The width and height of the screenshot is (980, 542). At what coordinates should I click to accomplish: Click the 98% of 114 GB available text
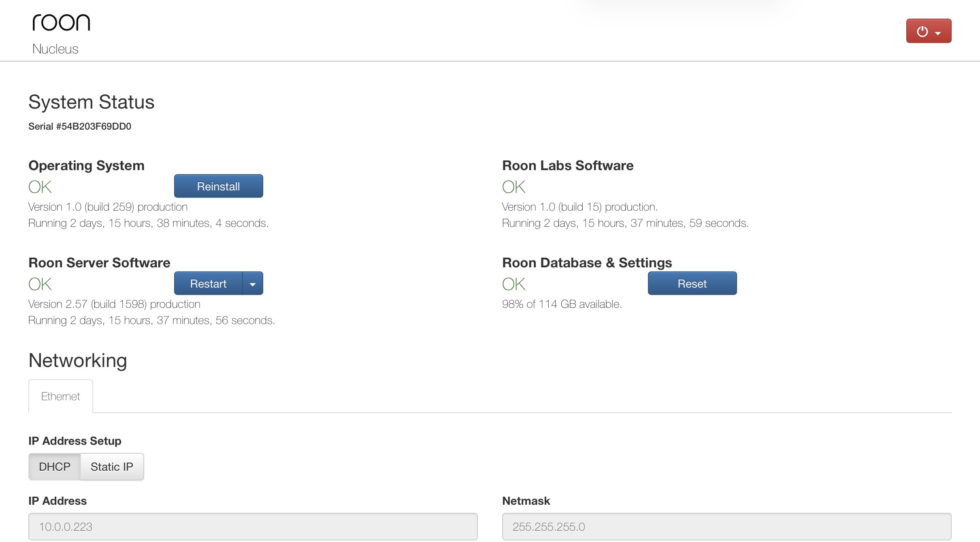click(x=562, y=304)
